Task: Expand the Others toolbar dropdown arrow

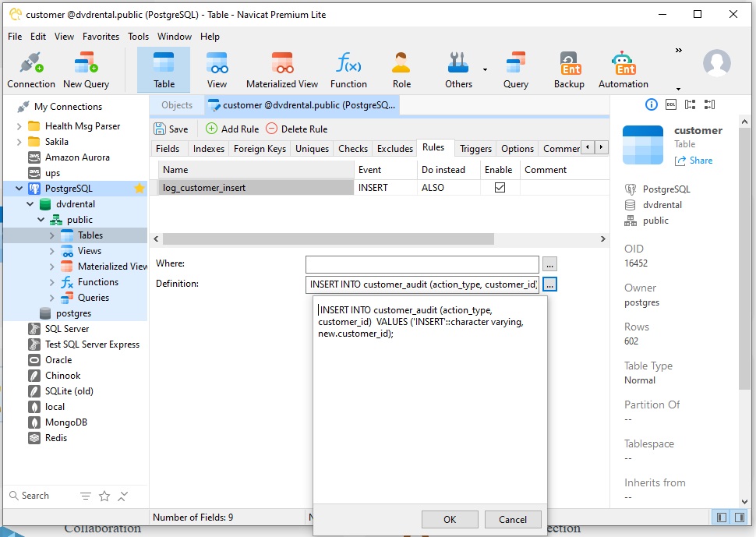Action: 485,70
